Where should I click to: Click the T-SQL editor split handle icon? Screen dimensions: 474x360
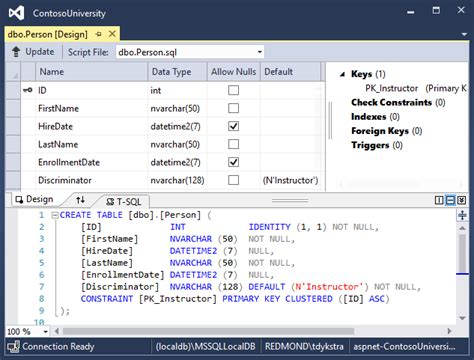462,215
